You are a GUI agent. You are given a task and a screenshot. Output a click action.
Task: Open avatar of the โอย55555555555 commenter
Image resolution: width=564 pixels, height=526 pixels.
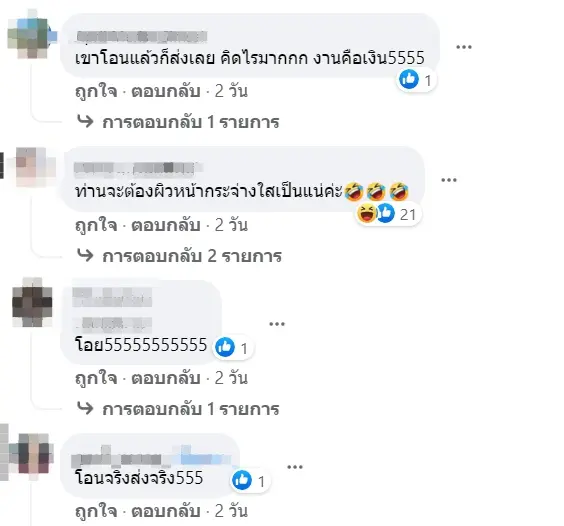[32, 302]
